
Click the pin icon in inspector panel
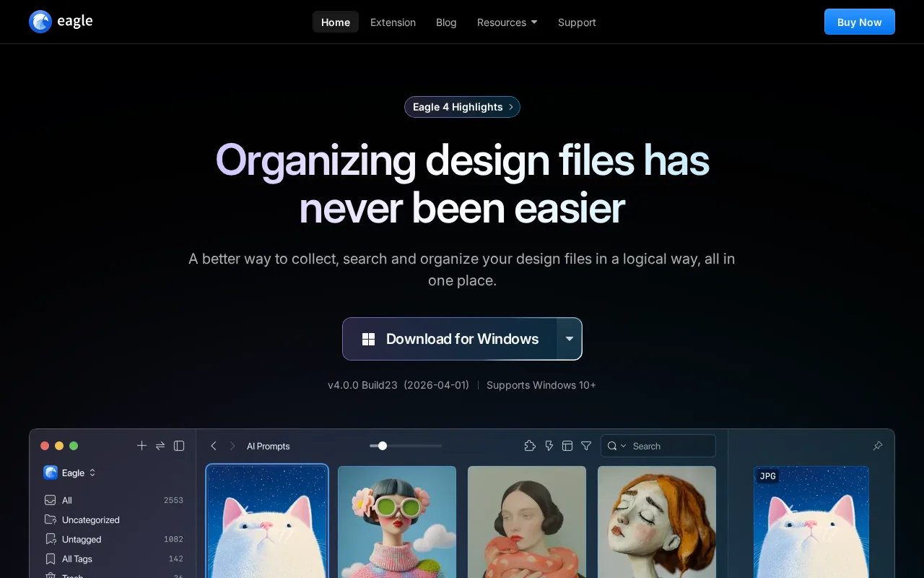[878, 446]
